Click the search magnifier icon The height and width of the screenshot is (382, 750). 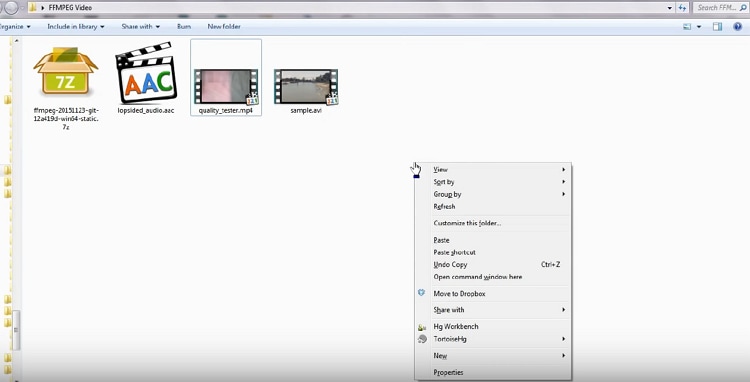[743, 8]
